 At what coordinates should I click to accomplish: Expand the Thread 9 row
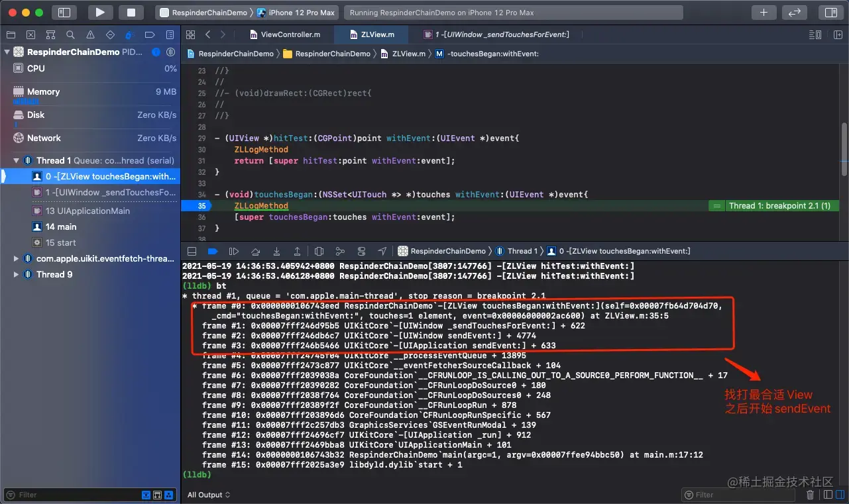pyautogui.click(x=16, y=274)
